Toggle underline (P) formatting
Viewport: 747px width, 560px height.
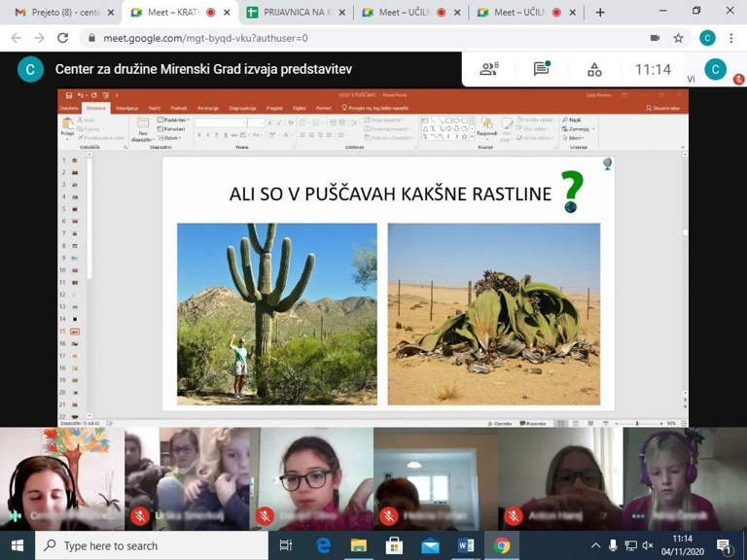click(x=216, y=135)
